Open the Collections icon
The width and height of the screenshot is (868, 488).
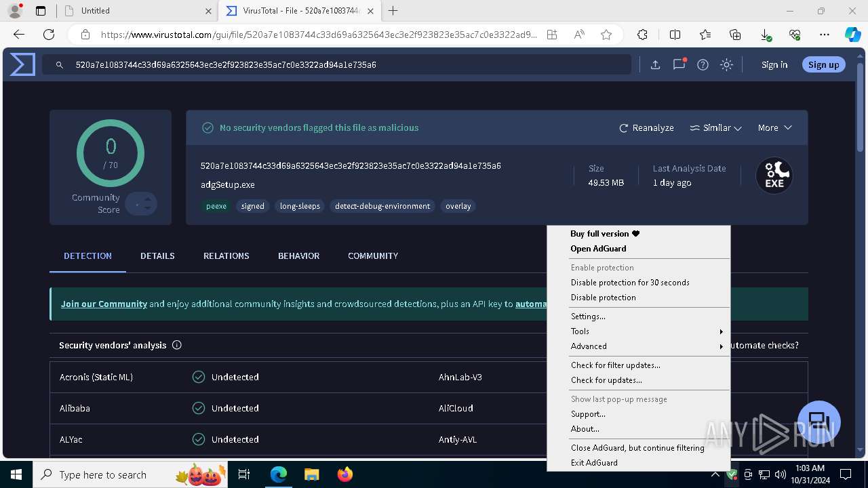click(735, 35)
